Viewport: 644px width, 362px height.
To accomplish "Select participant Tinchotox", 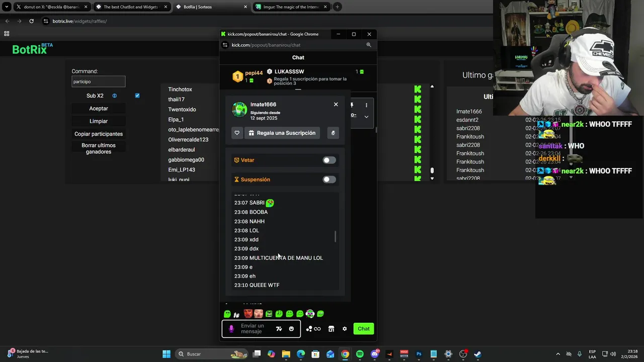I will pyautogui.click(x=180, y=89).
